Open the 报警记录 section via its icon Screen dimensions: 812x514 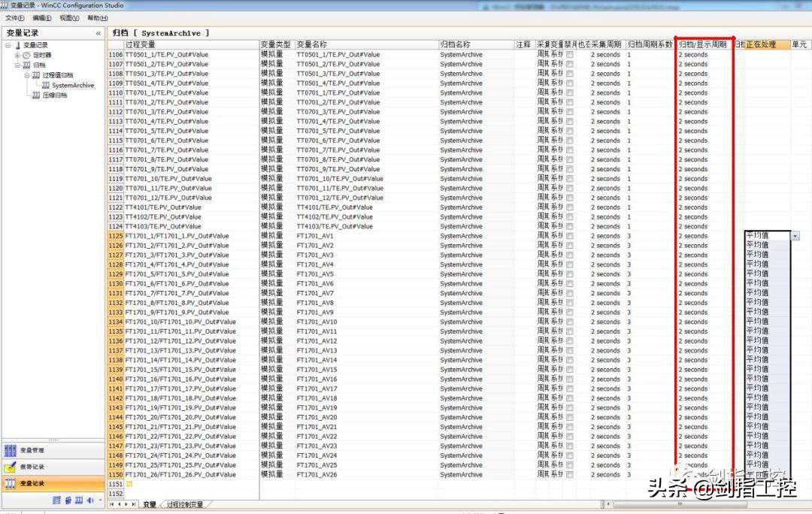pyautogui.click(x=11, y=465)
